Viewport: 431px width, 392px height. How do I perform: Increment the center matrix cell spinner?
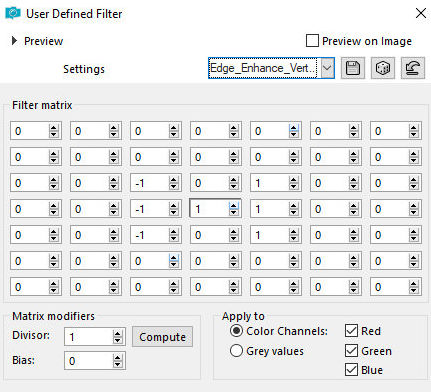point(234,206)
